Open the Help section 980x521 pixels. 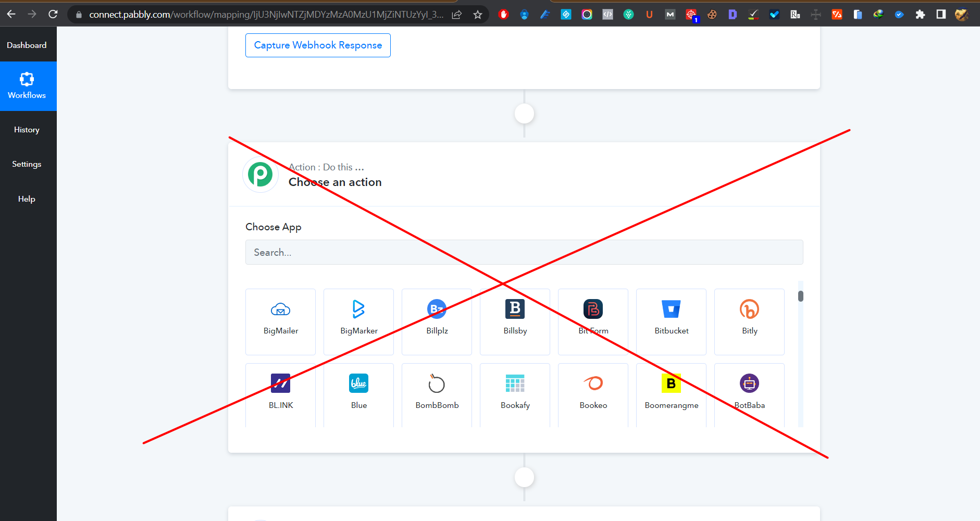(27, 199)
